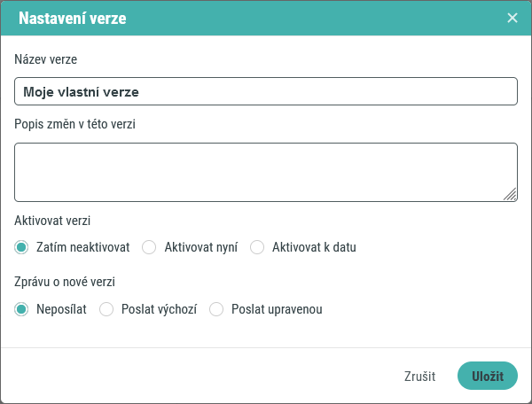Click the Poslat upravenou label text
The width and height of the screenshot is (532, 404).
(x=276, y=309)
